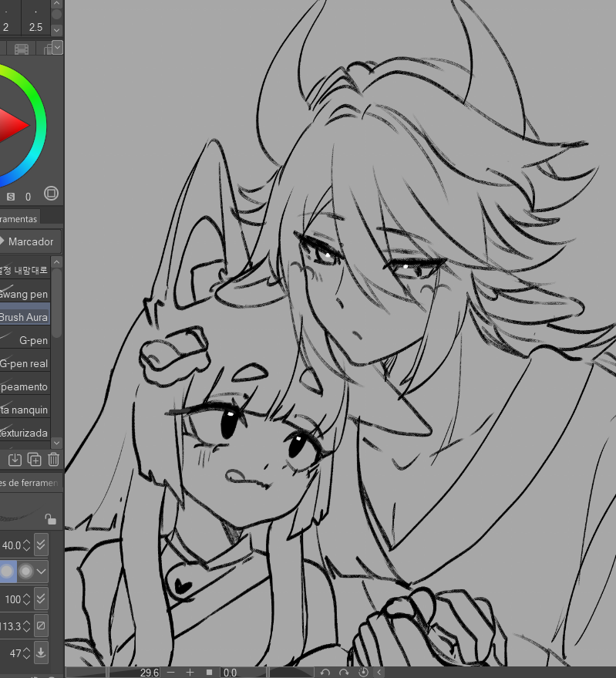
Task: Collapse the status bar left arrow
Action: (x=379, y=673)
